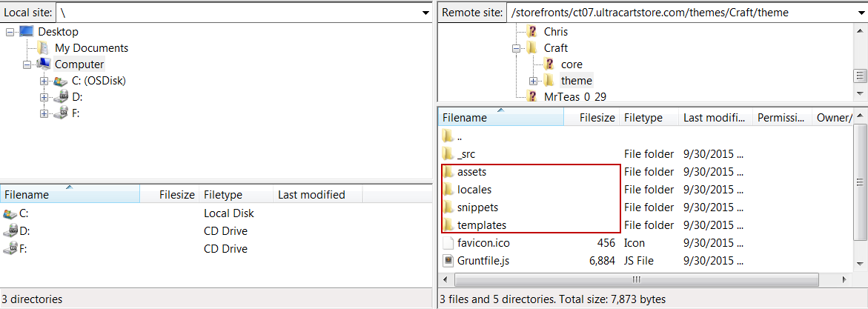Select the MrTeas unknown-folder icon
The image size is (868, 309).
[532, 96]
